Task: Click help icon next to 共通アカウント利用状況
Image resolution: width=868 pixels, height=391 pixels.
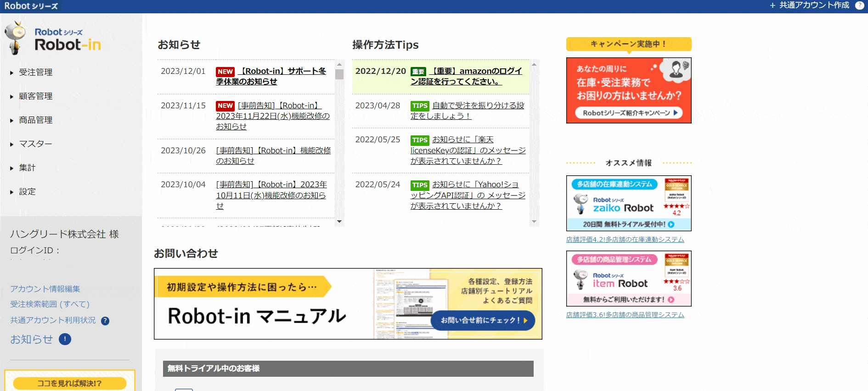Action: pyautogui.click(x=105, y=321)
